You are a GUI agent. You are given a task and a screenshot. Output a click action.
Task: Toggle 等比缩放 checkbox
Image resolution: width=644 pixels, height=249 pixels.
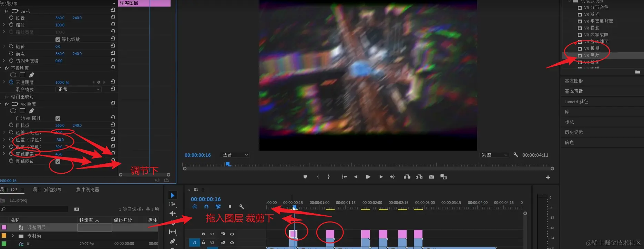(x=58, y=40)
